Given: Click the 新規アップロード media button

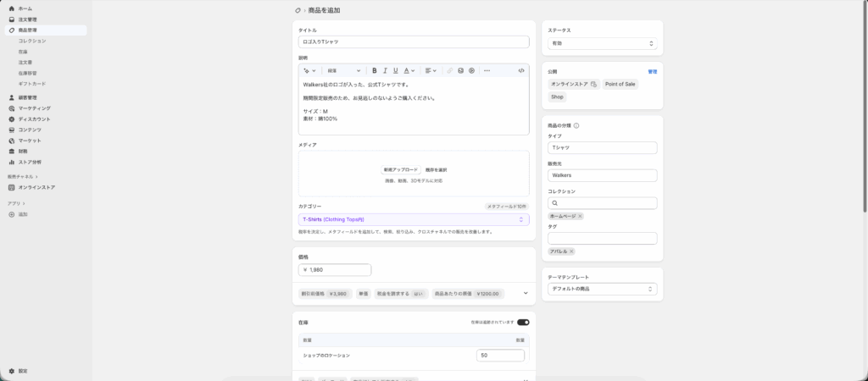Looking at the screenshot, I should pos(400,169).
